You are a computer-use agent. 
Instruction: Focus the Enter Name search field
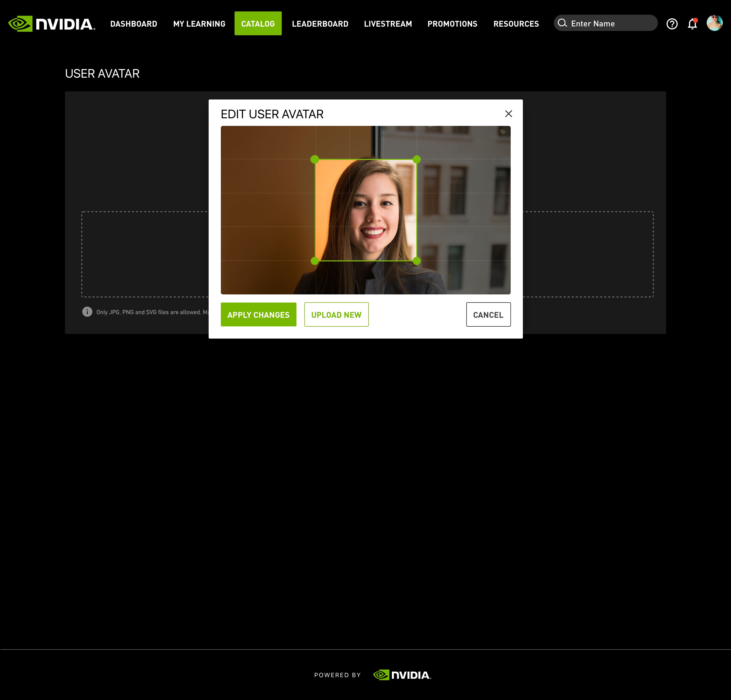click(606, 23)
